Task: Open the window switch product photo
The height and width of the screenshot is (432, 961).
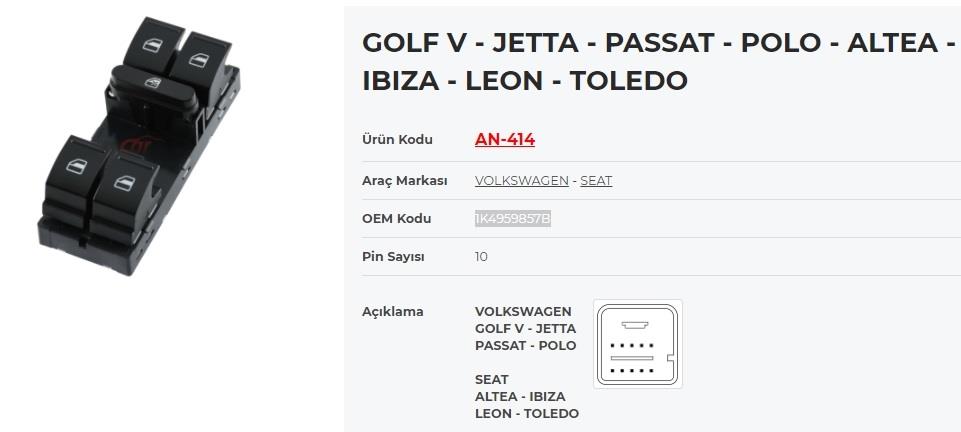Action: pyautogui.click(x=139, y=145)
